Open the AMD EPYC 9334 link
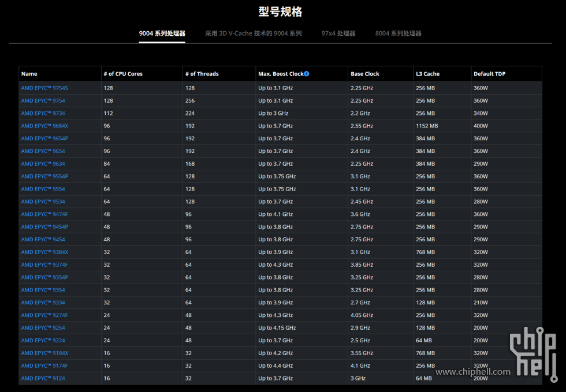Screen dimensions: 566x392 point(43,303)
